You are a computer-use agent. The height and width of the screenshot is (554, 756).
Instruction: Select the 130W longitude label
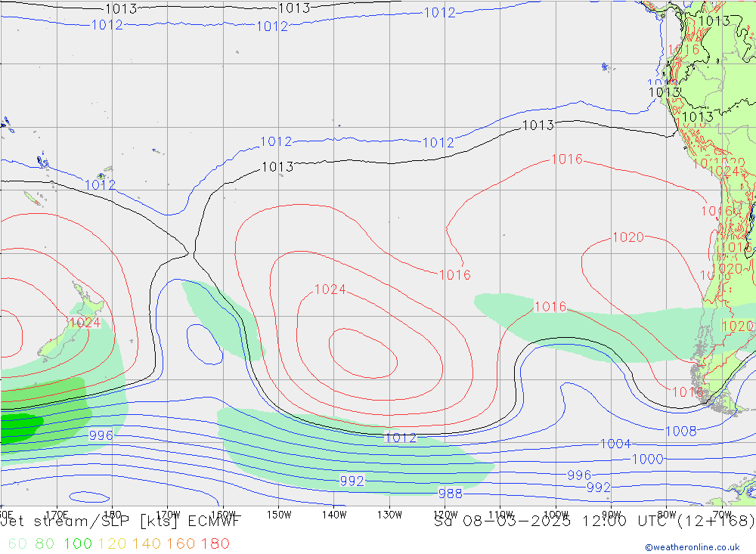pos(389,515)
